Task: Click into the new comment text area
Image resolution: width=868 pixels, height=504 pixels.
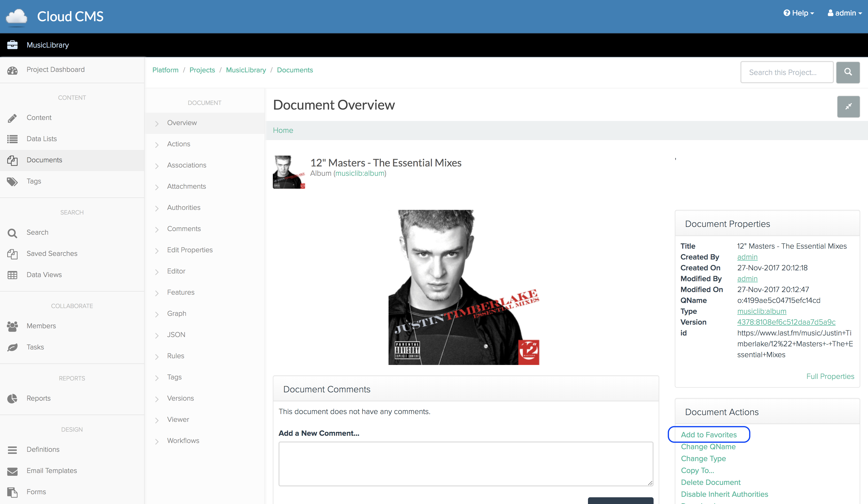Action: 466,464
